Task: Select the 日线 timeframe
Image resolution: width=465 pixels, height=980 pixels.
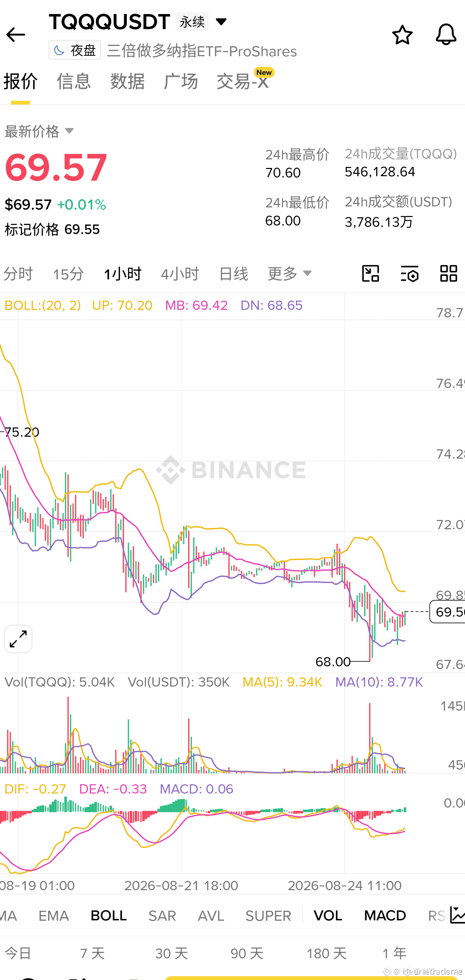Action: (233, 274)
